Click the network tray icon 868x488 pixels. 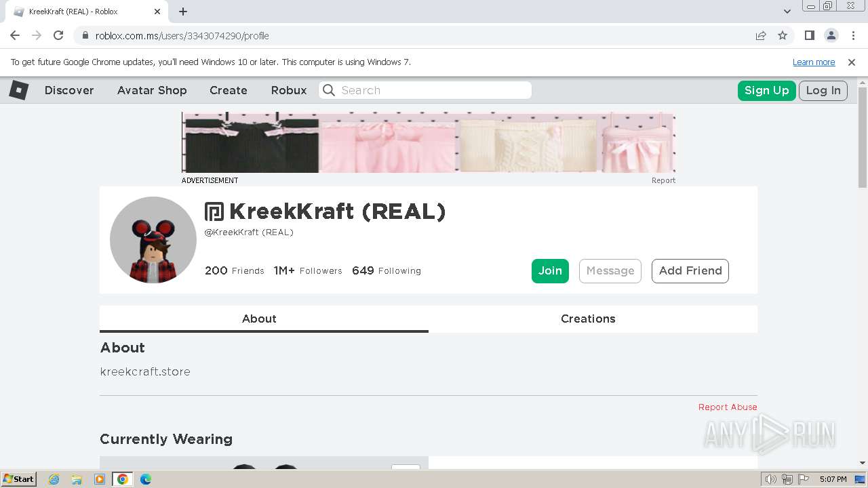click(x=787, y=479)
